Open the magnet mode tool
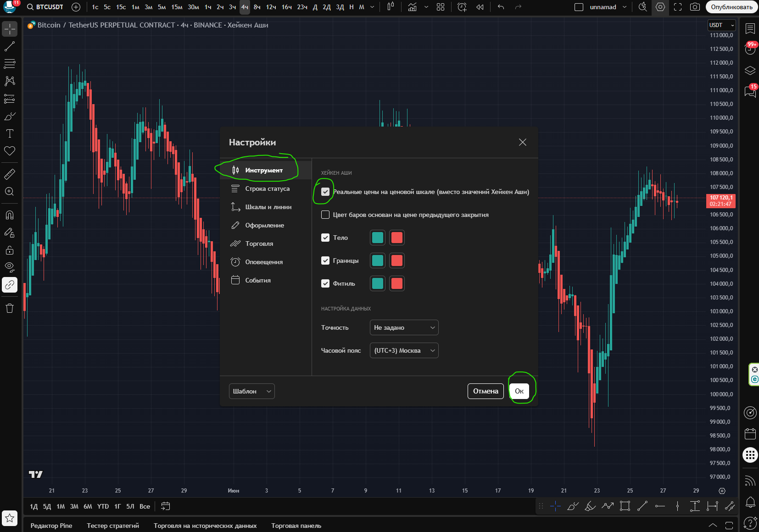Image resolution: width=759 pixels, height=532 pixels. tap(10, 215)
